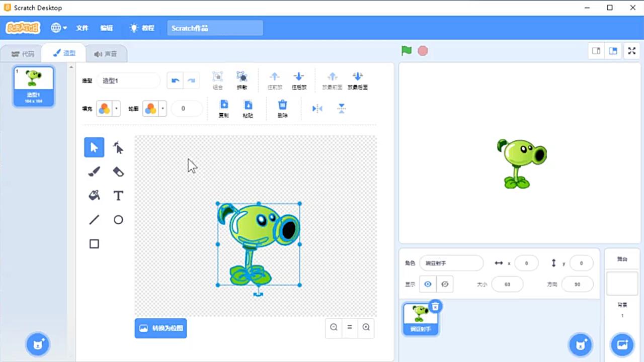Zoom in on the paint canvas
The height and width of the screenshot is (362, 644).
[366, 327]
